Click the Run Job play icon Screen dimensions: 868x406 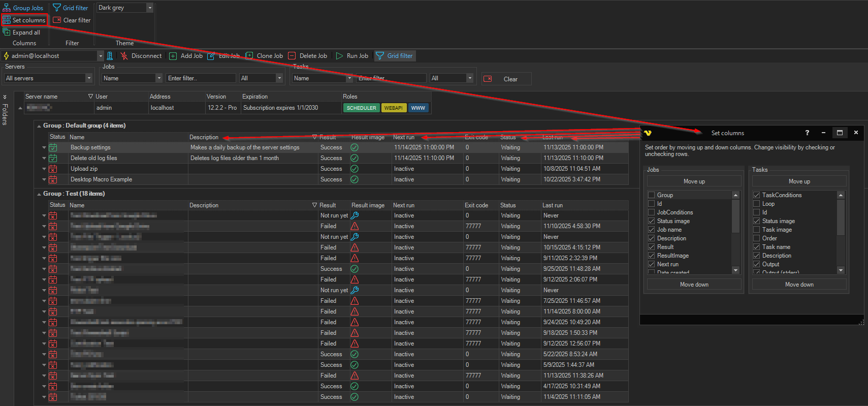pyautogui.click(x=339, y=56)
